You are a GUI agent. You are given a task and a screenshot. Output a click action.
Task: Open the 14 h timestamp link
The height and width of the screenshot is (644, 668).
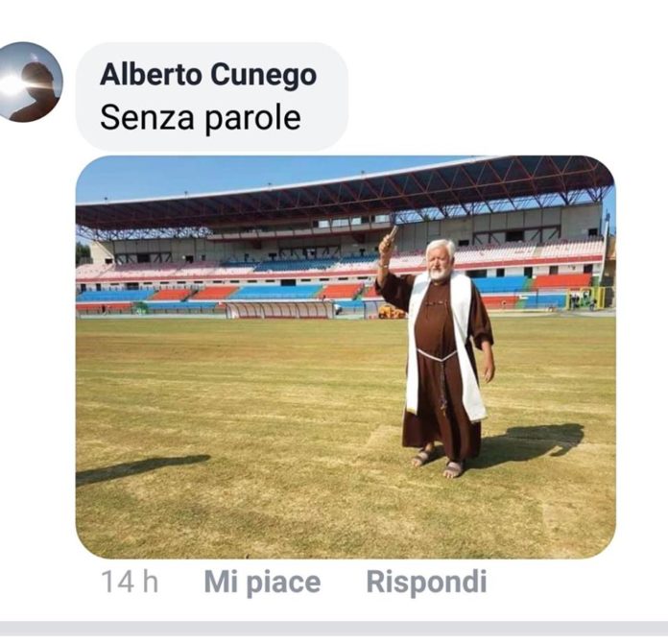130,582
